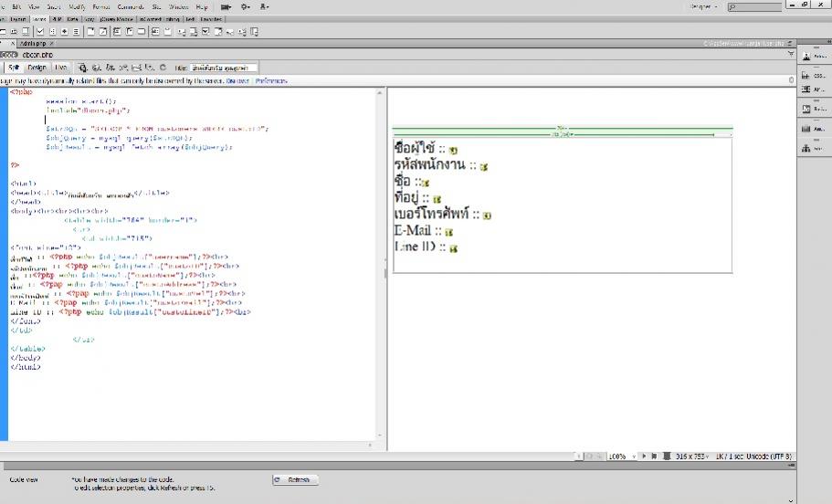Open the CSS Styles panel
This screenshot has width=832, height=504.
coord(814,76)
